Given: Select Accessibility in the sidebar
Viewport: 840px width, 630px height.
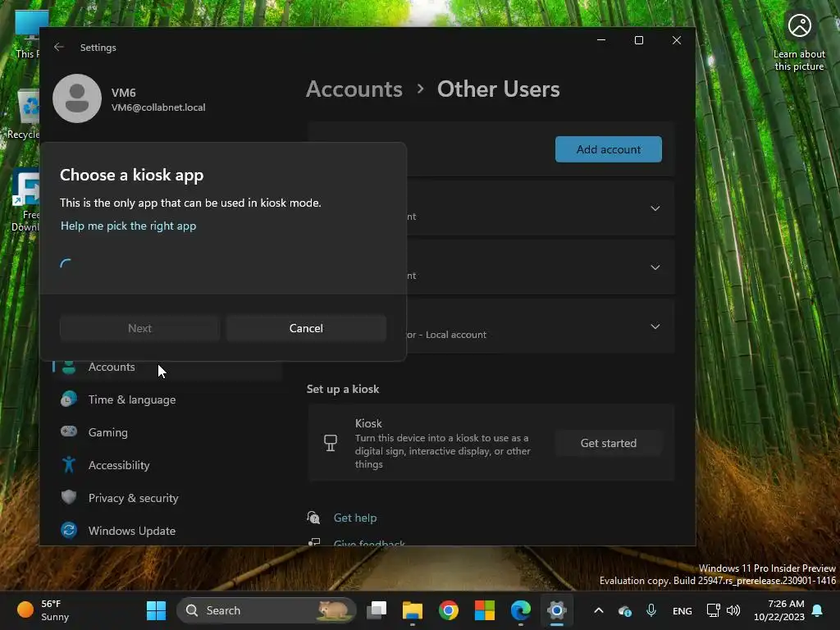Looking at the screenshot, I should 167,465.
